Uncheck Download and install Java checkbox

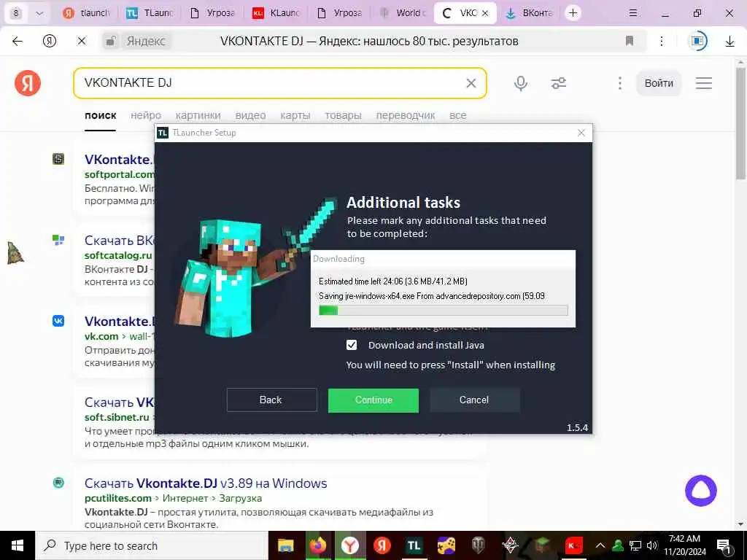click(x=352, y=345)
